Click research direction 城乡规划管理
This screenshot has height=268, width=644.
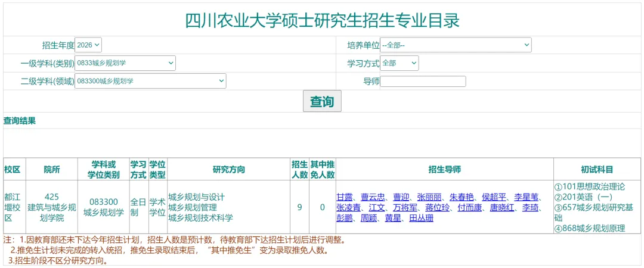click(193, 207)
